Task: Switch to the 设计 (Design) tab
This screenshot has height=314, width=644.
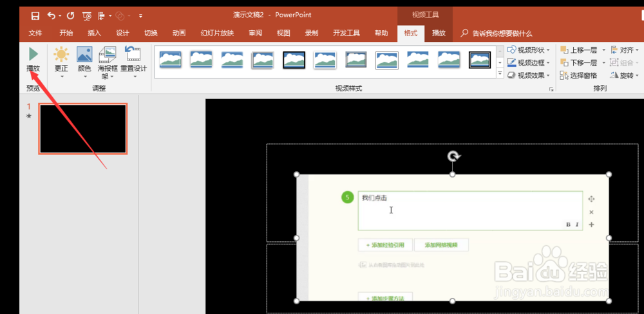Action: (x=122, y=33)
